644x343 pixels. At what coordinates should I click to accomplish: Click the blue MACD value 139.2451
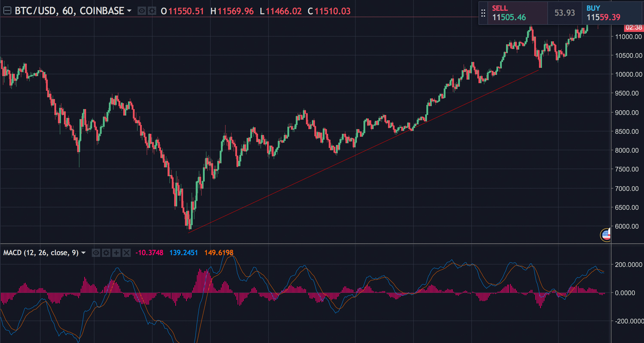(184, 253)
